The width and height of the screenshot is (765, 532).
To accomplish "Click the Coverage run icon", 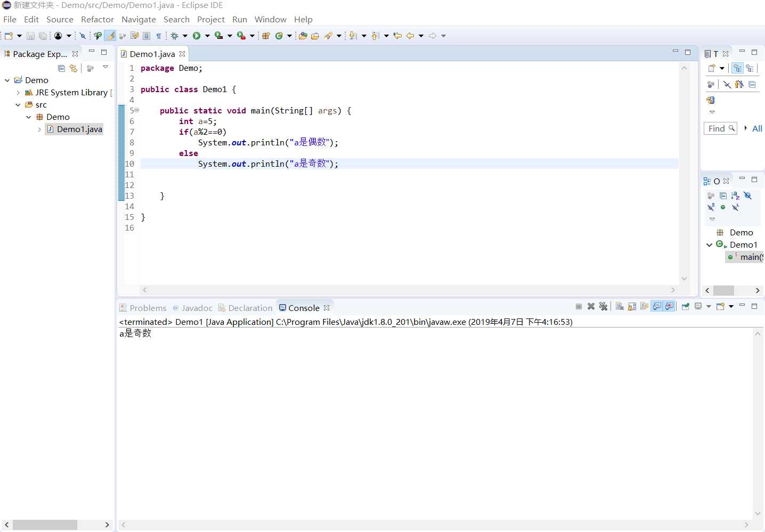I will pyautogui.click(x=218, y=36).
